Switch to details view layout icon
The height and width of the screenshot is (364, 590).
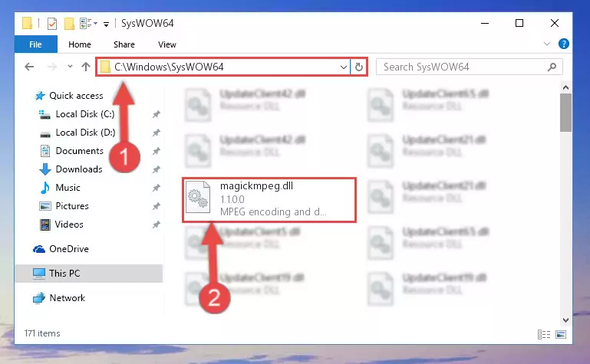[544, 334]
